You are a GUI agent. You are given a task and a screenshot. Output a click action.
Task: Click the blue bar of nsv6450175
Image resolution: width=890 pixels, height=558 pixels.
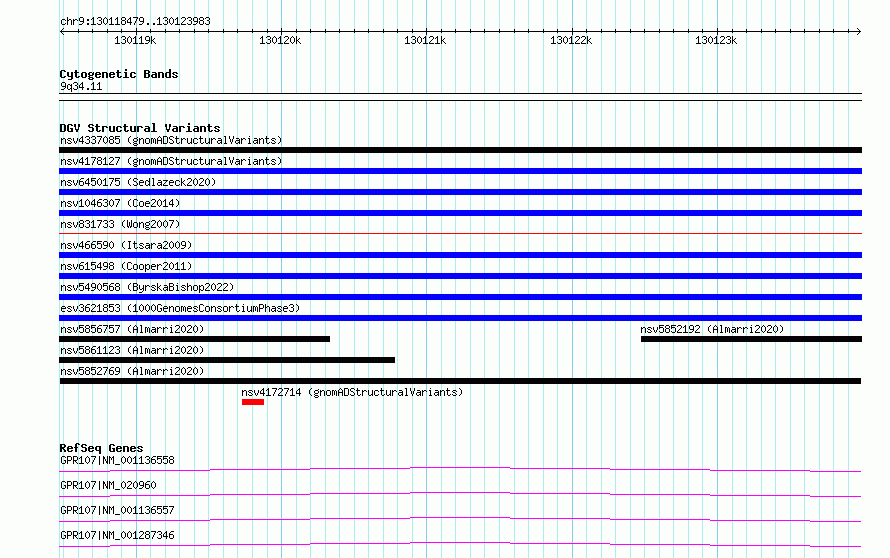pos(460,192)
